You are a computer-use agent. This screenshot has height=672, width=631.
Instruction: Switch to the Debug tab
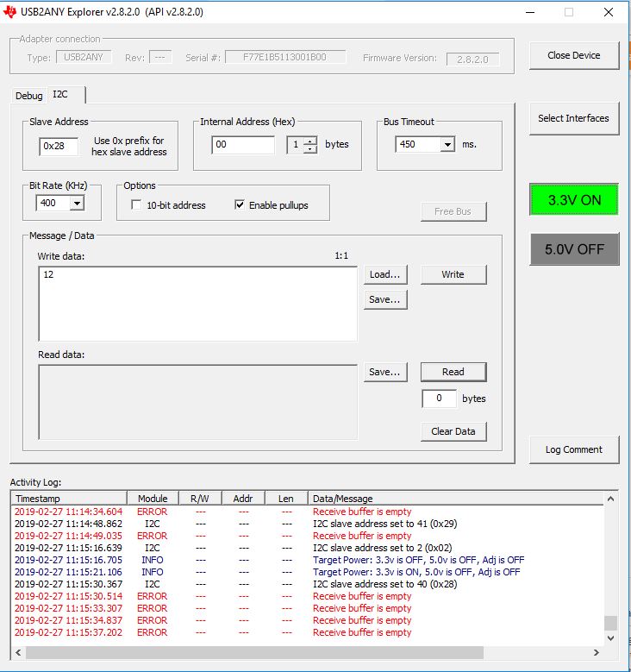pos(29,96)
